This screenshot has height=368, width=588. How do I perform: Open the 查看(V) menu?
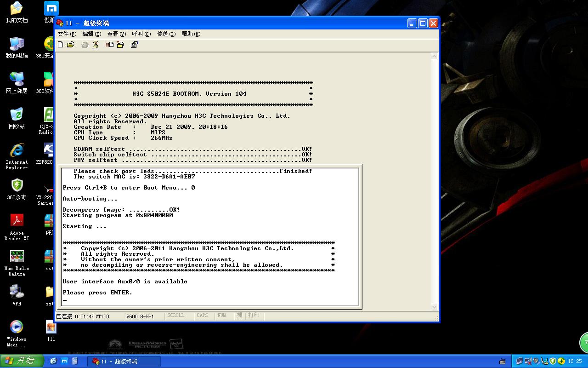[117, 34]
